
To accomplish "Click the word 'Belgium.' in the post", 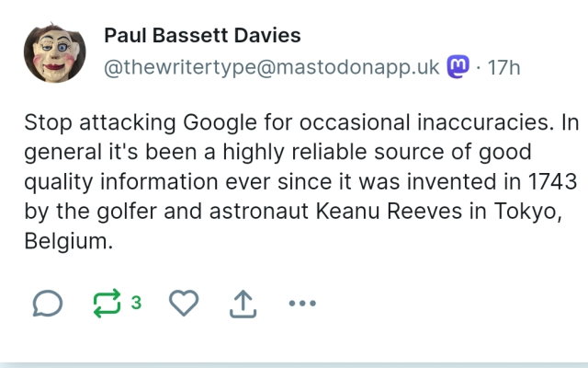I will (69, 241).
